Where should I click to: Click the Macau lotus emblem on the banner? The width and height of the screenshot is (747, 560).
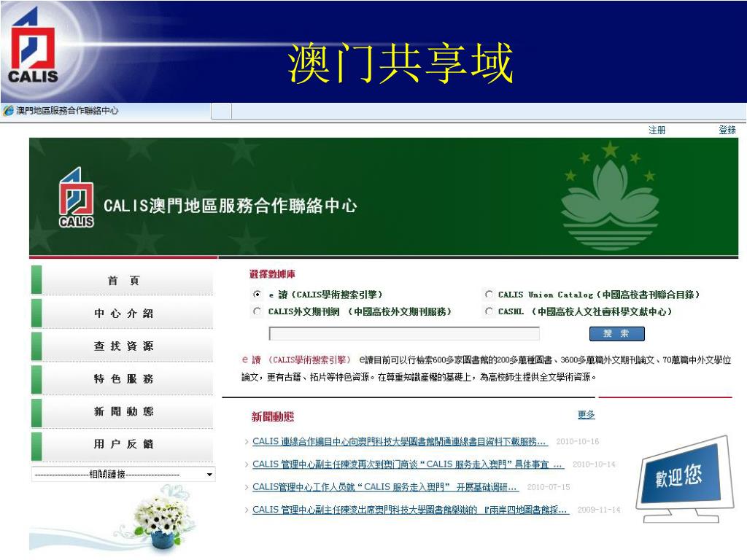coord(610,194)
